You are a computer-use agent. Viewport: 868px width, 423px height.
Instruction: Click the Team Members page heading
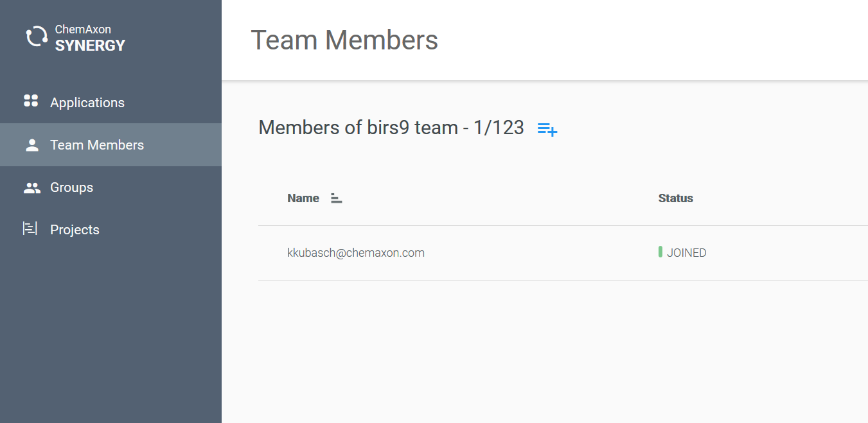tap(344, 40)
